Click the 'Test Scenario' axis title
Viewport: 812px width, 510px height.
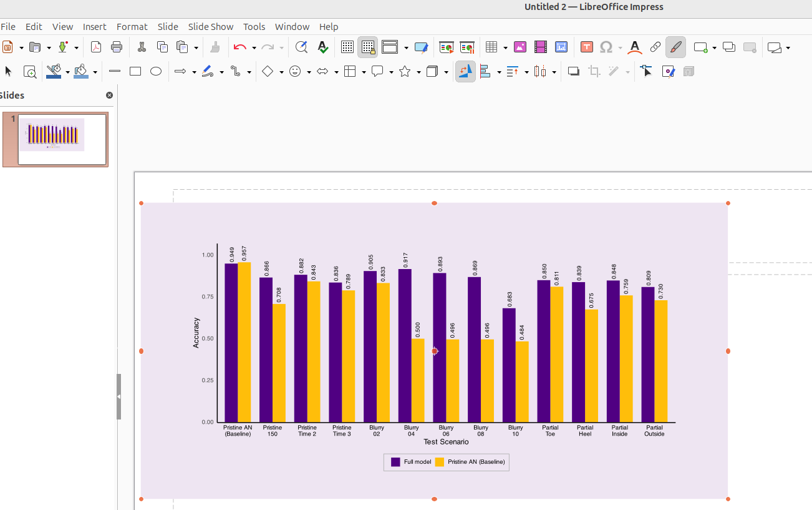(446, 442)
